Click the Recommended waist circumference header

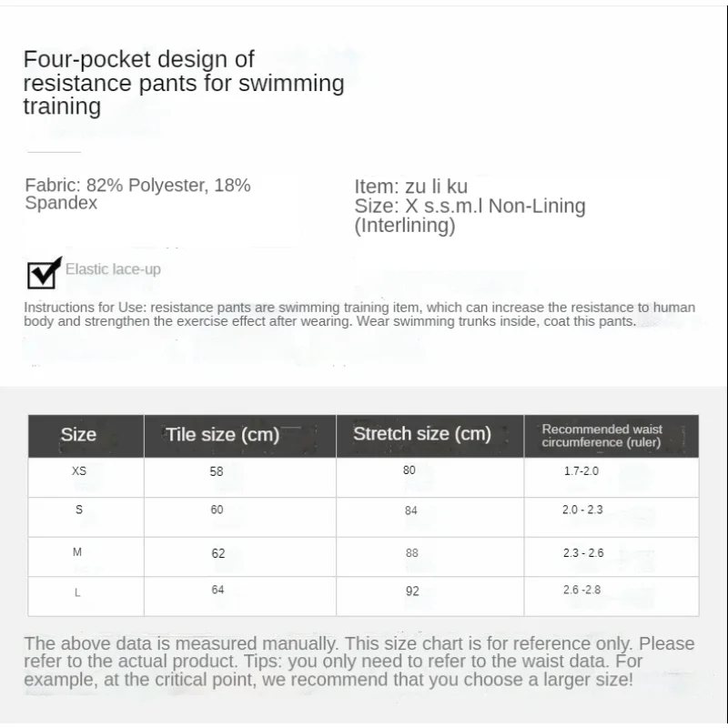point(612,436)
